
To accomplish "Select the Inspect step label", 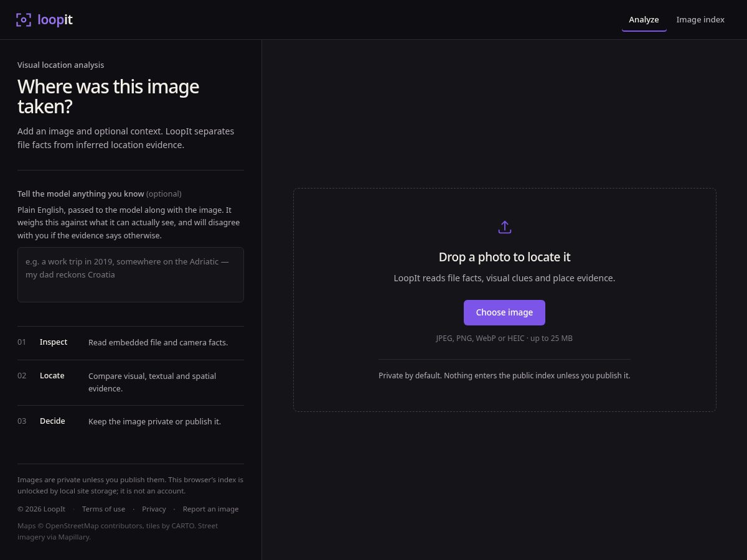I will (54, 342).
